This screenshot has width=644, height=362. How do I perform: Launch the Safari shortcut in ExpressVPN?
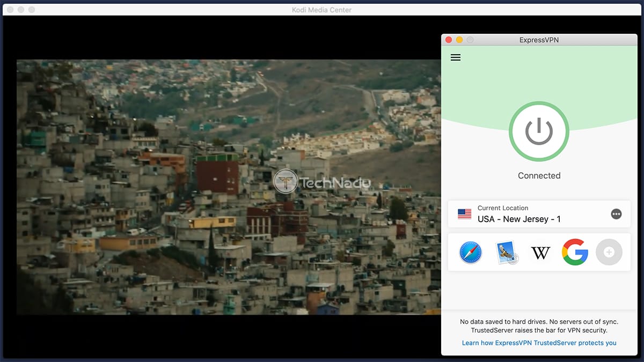pos(471,252)
